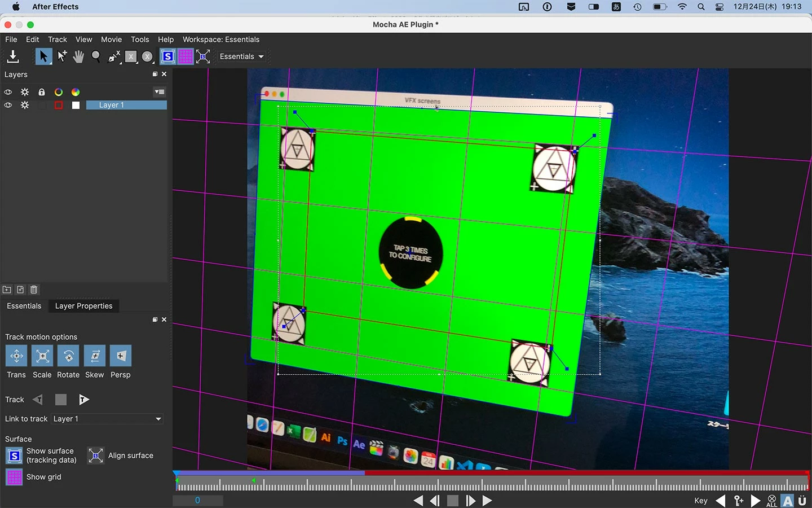
Task: Click the Align surface button in Surface section
Action: pyautogui.click(x=96, y=456)
